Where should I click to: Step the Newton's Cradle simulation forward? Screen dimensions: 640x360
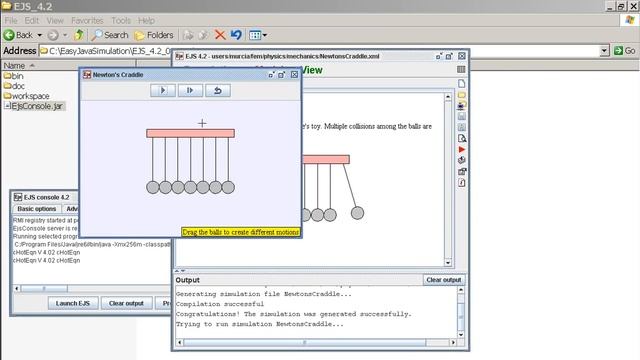[x=190, y=90]
